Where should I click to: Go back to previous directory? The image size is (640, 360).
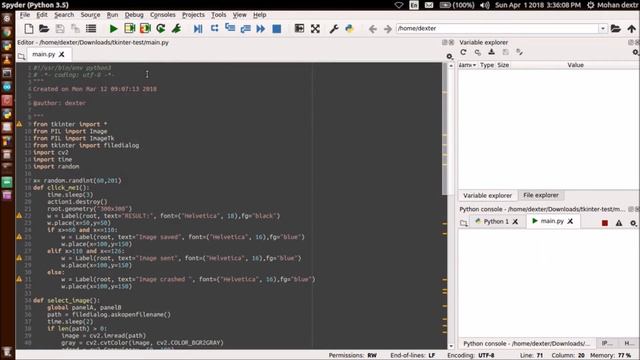tap(372, 29)
